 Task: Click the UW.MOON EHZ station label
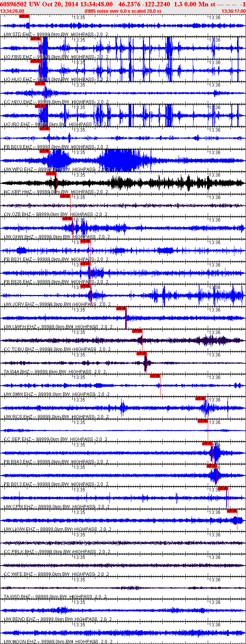tap(18, 642)
